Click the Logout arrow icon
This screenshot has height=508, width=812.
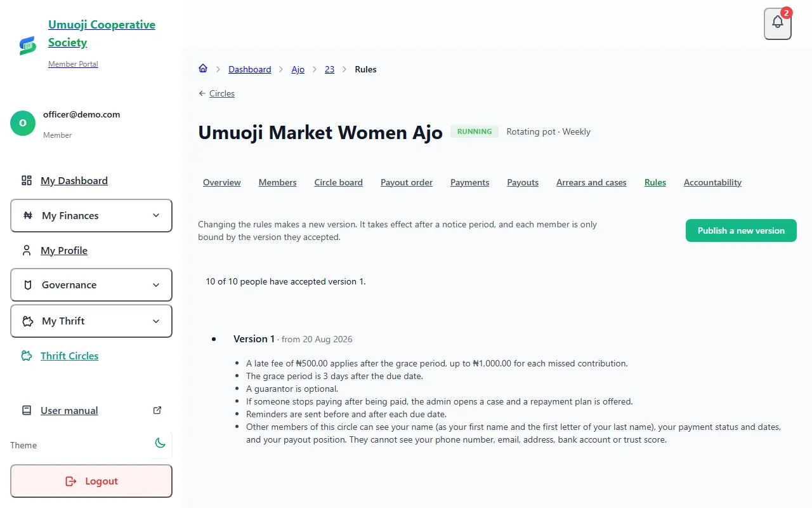[71, 481]
